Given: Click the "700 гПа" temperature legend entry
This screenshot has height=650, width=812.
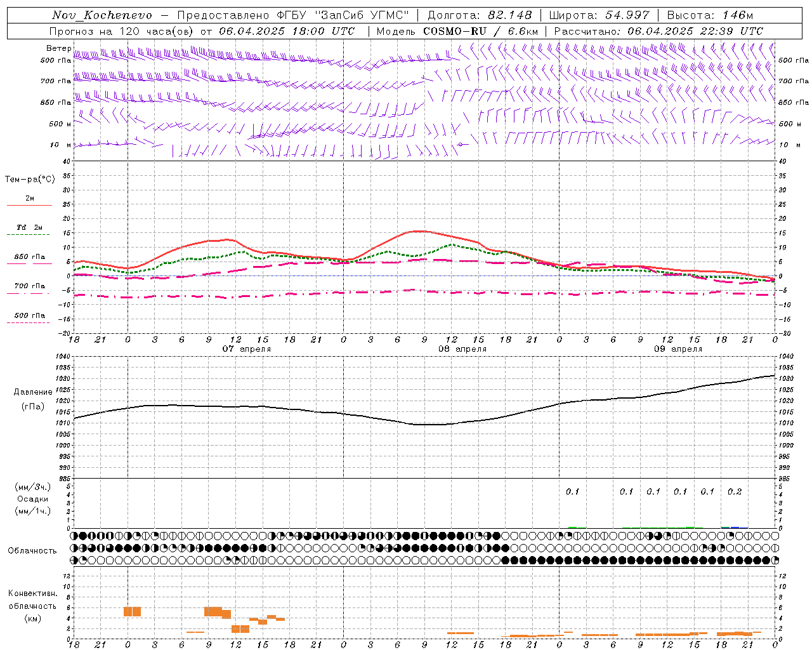Looking at the screenshot, I should (30, 286).
